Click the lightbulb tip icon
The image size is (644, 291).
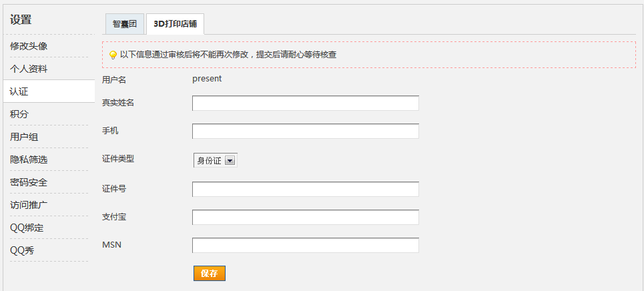pos(113,55)
